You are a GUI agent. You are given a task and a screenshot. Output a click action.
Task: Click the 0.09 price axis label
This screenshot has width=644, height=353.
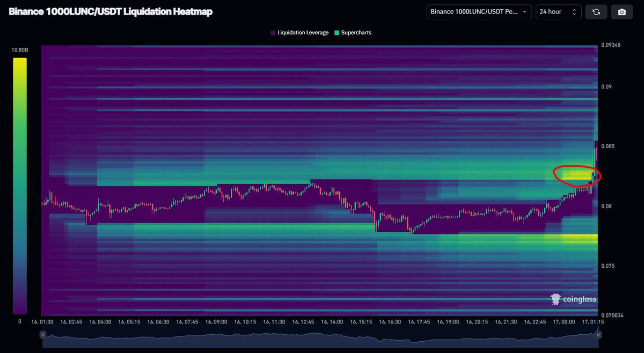606,86
